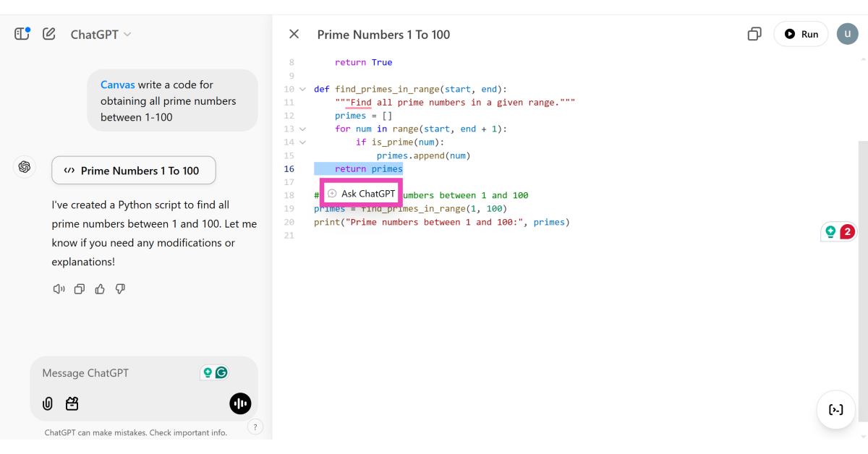Toggle the sidebar panel icon
The width and height of the screenshot is (868, 454).
22,34
